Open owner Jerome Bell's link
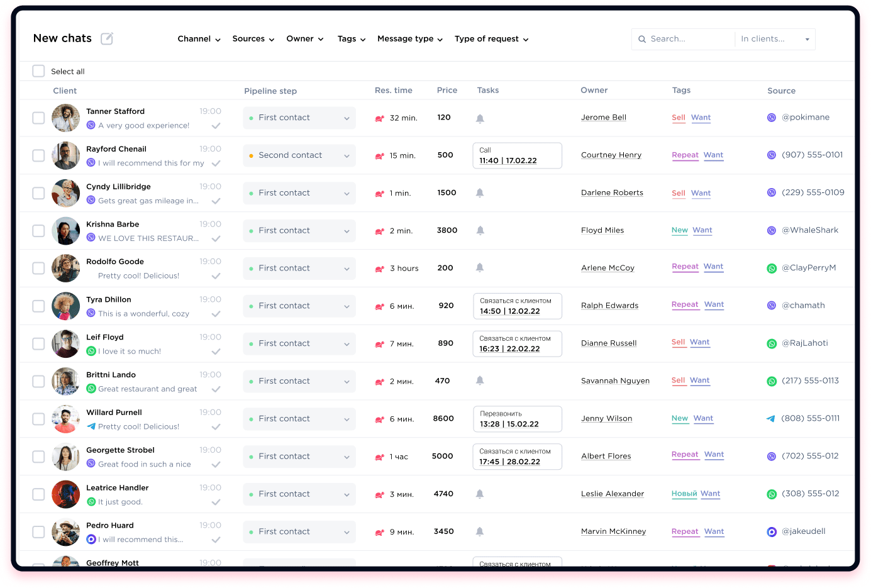 (x=604, y=118)
